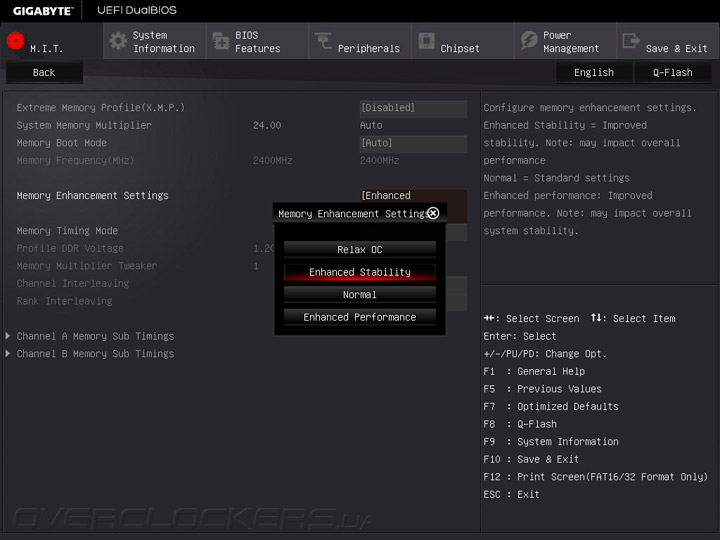Click System Memory Multiplier Auto value
This screenshot has height=540, width=720.
[x=371, y=125]
